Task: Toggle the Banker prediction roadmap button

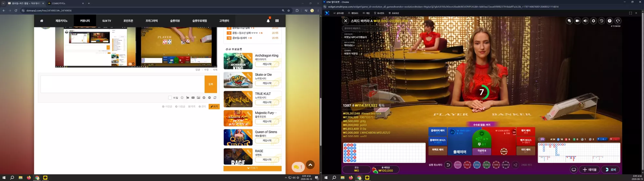Action: click(615, 139)
